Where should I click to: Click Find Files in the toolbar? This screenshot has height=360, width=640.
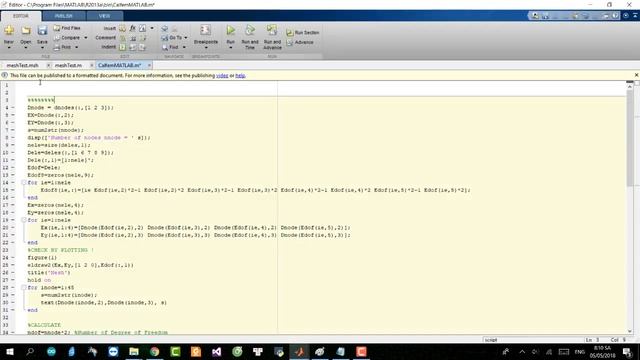pos(67,28)
